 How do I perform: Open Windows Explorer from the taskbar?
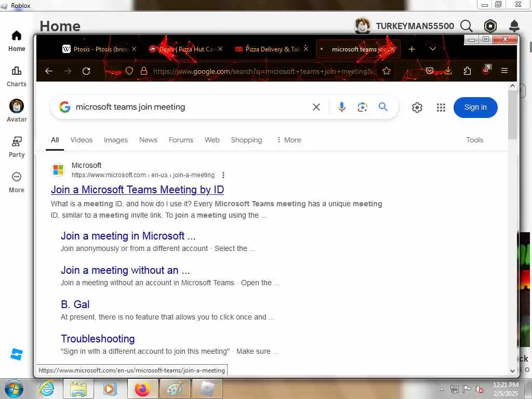click(78, 389)
